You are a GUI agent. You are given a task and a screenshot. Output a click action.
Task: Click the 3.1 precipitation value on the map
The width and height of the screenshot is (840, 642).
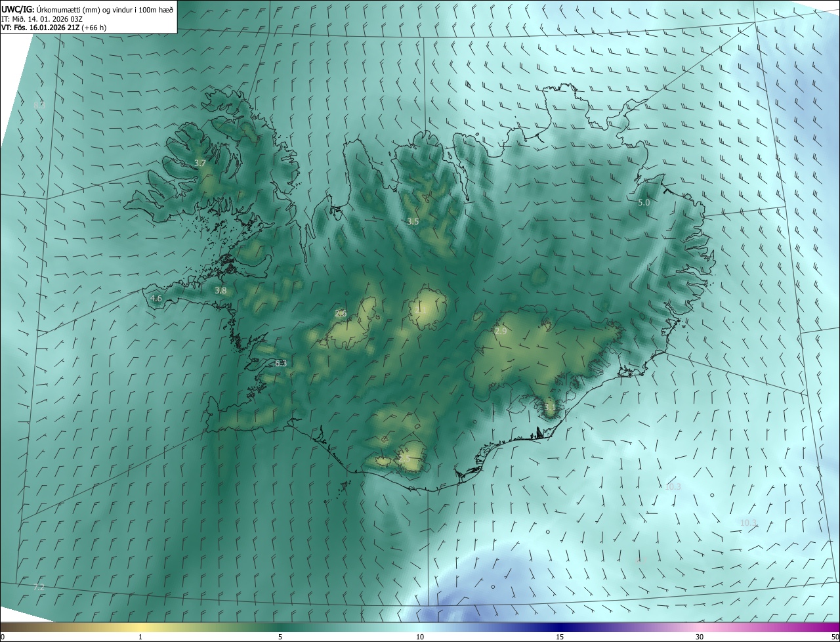click(550, 407)
